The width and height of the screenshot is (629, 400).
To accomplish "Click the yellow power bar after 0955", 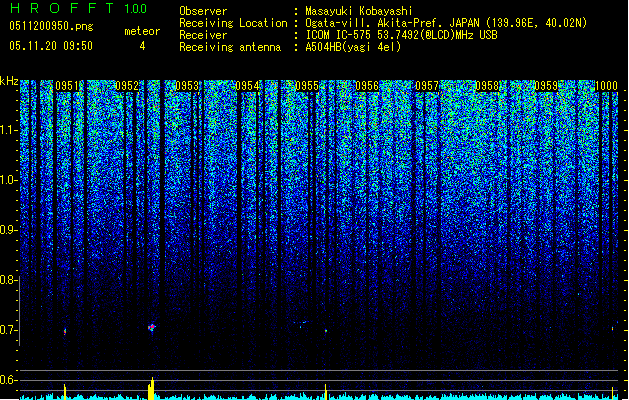I will 325,392.
